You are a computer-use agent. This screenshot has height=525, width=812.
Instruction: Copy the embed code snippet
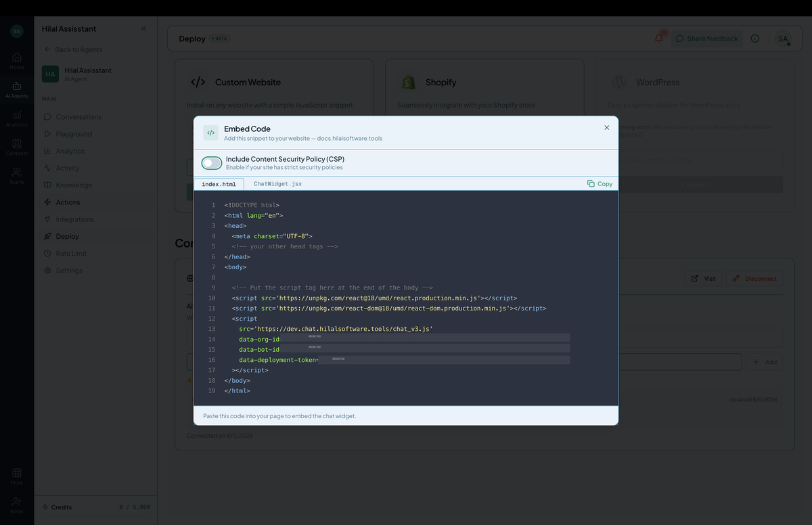point(600,183)
